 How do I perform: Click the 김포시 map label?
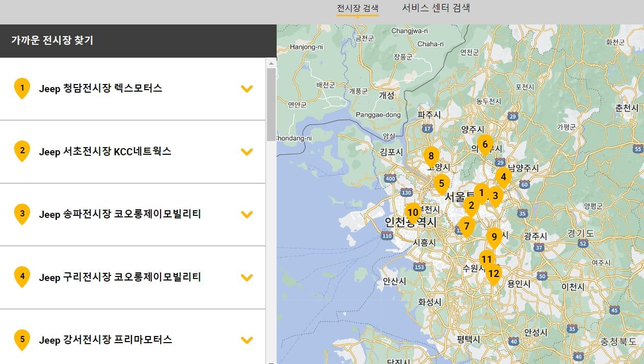coord(391,152)
